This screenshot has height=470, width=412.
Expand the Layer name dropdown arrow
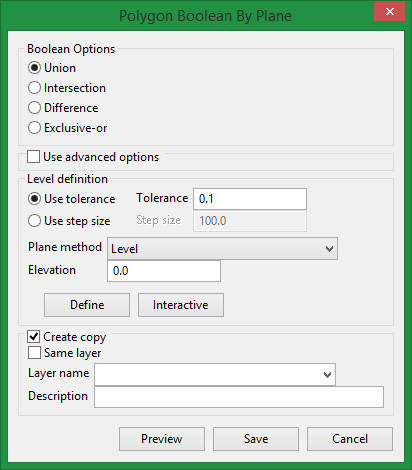[327, 375]
